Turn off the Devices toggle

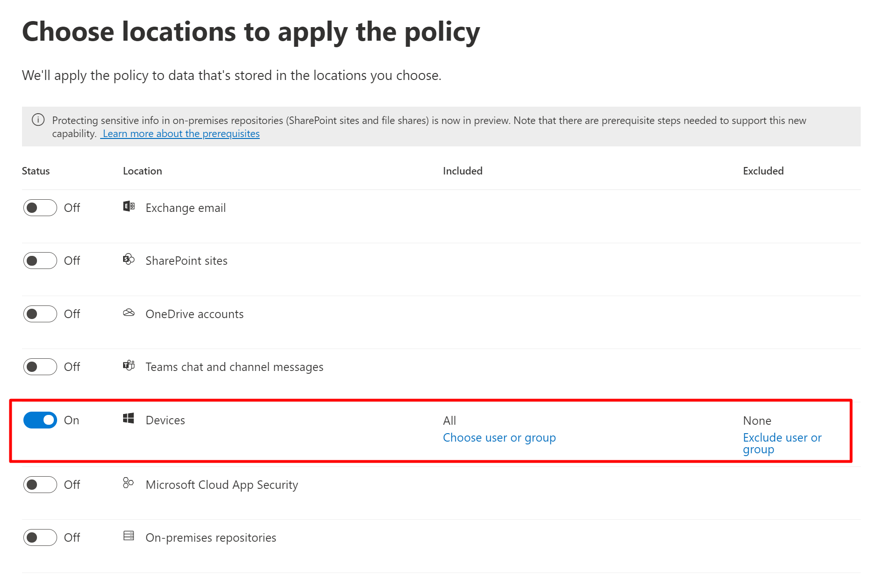[40, 420]
